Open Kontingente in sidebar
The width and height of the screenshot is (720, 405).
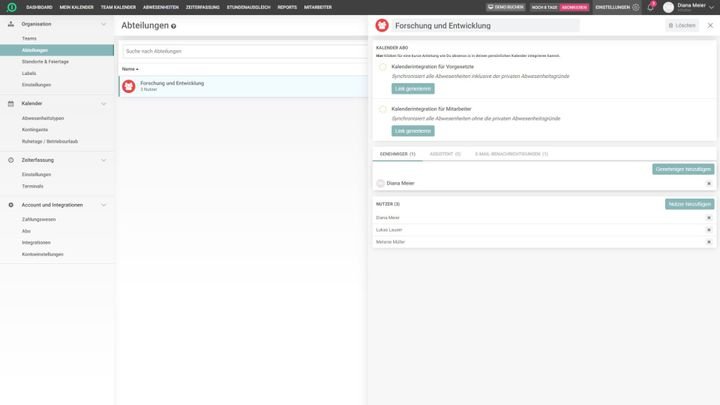[x=35, y=130]
